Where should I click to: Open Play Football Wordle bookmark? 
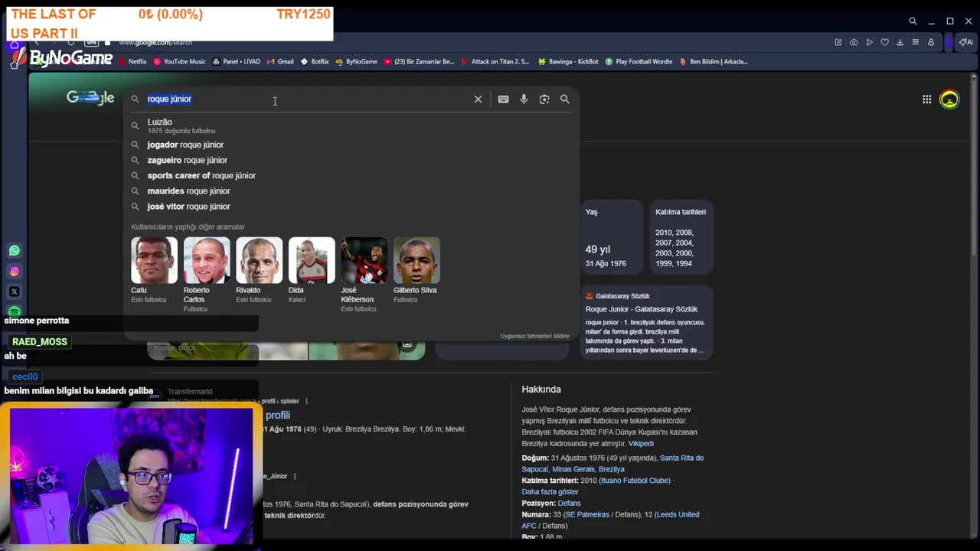(639, 61)
